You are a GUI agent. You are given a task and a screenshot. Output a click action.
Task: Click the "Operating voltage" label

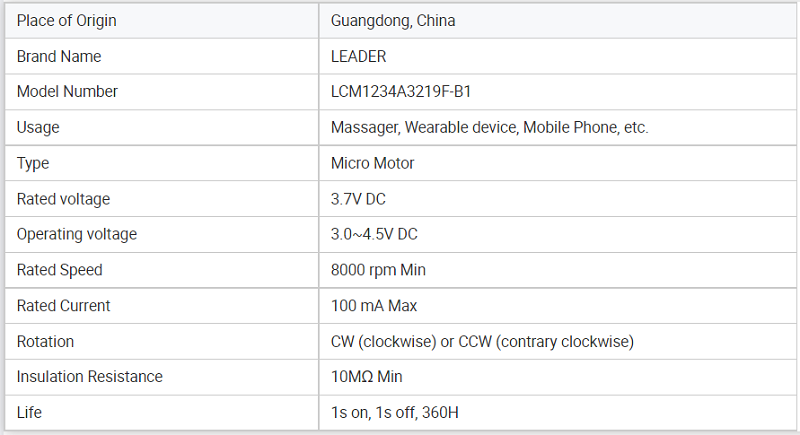pos(77,234)
